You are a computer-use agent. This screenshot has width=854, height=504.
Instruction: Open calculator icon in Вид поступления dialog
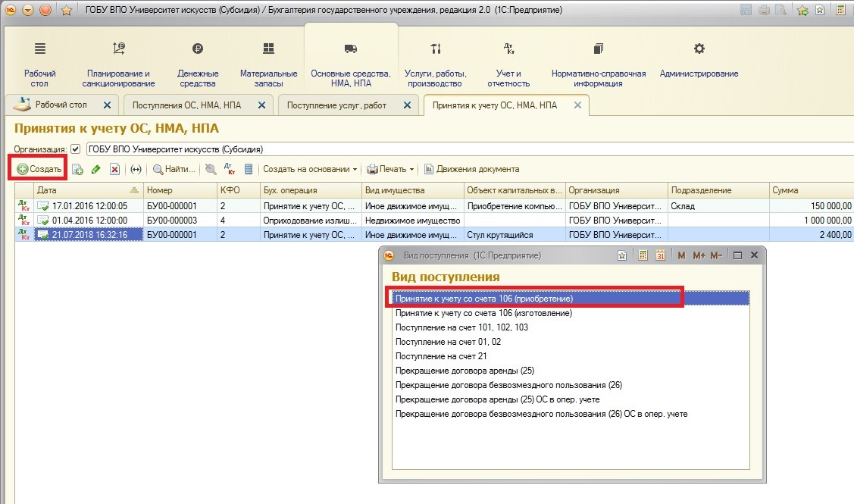(x=643, y=255)
